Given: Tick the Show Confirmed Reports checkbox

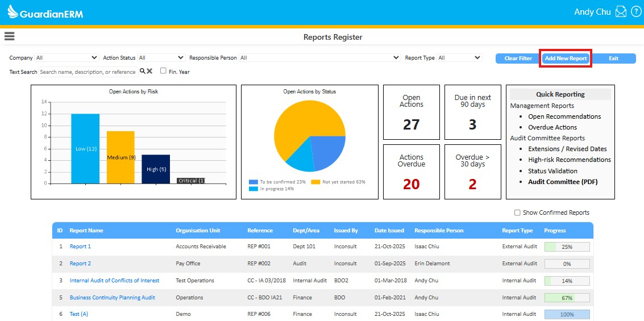Looking at the screenshot, I should tap(517, 212).
